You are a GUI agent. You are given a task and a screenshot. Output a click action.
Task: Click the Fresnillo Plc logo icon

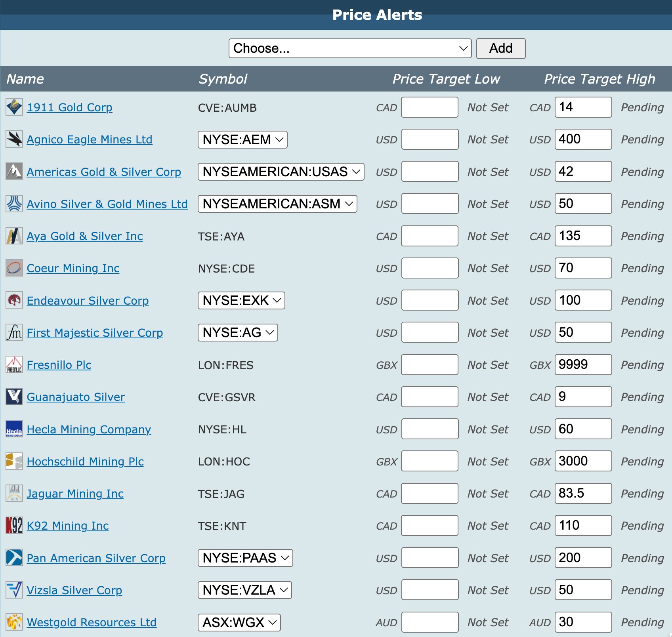click(14, 365)
